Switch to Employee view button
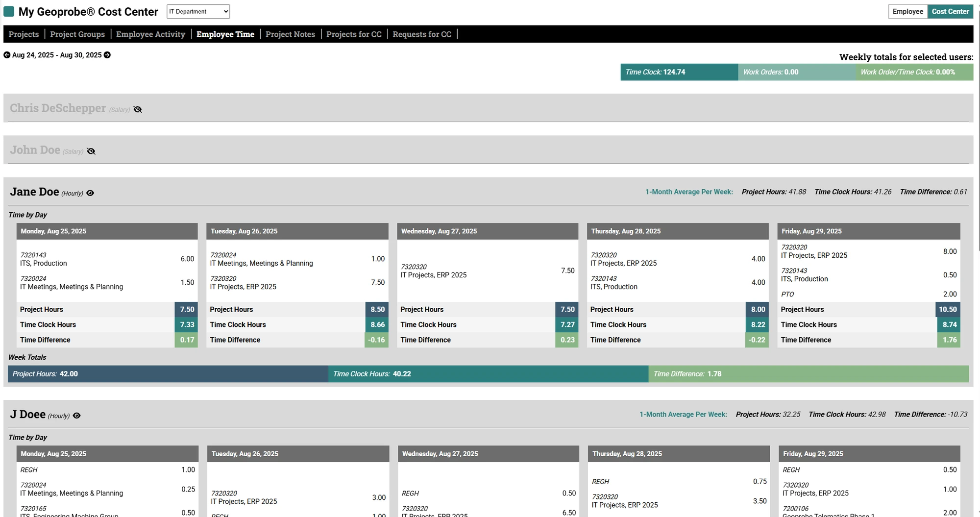The image size is (980, 517). pyautogui.click(x=908, y=11)
